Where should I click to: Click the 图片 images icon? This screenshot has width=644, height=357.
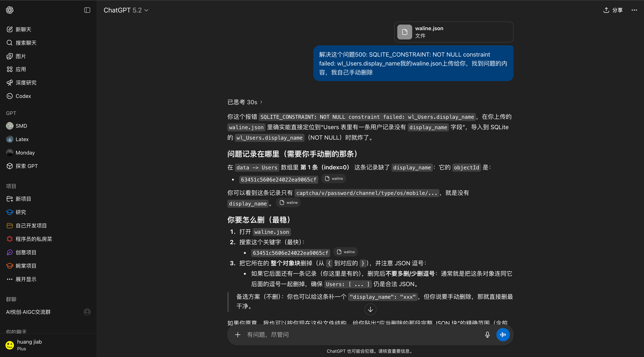(x=10, y=56)
